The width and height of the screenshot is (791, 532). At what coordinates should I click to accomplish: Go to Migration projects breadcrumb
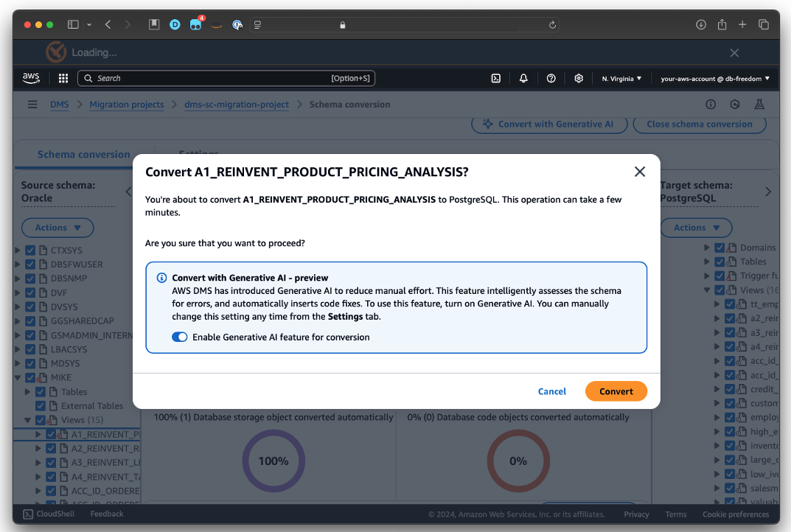coord(127,105)
